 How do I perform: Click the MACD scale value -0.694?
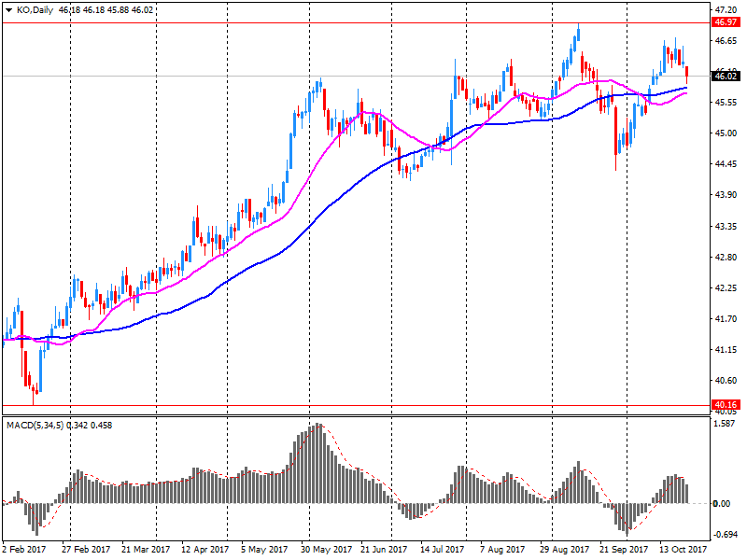point(726,535)
